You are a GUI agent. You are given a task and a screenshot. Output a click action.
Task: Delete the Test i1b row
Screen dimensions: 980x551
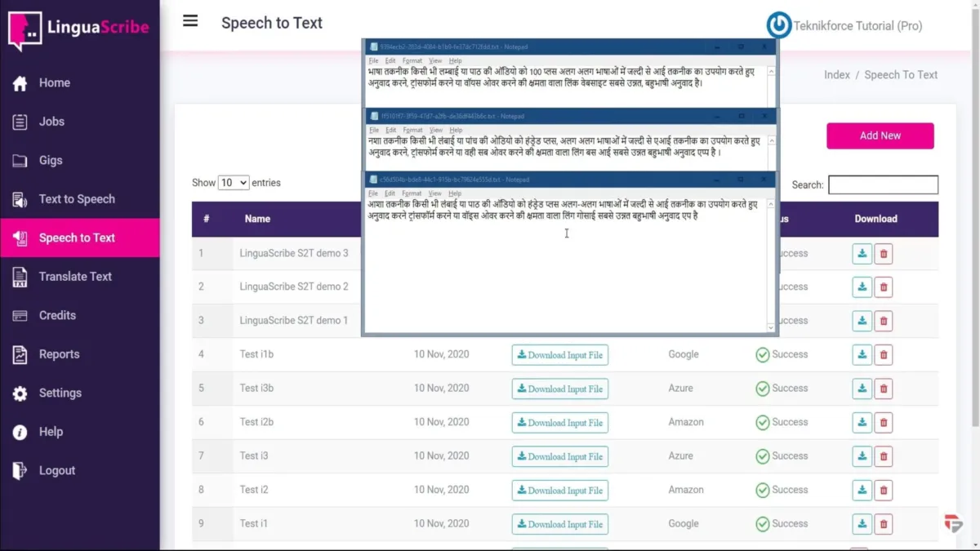coord(883,355)
